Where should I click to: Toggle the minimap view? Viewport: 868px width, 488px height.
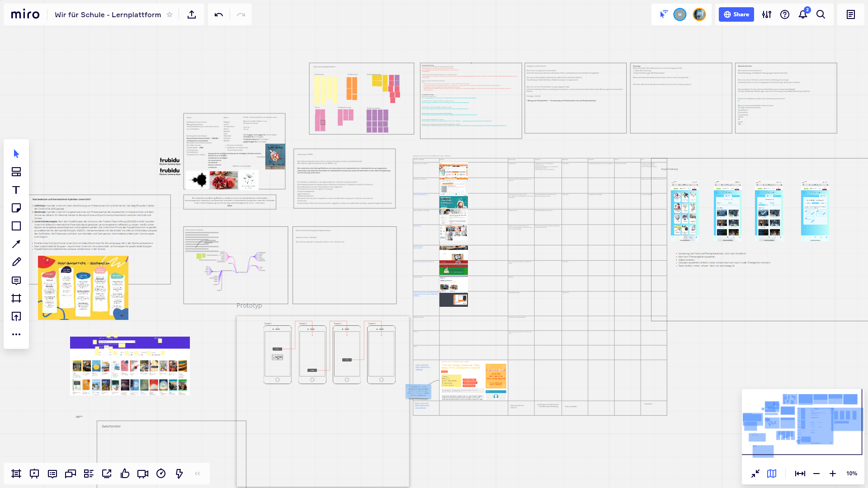point(772,474)
